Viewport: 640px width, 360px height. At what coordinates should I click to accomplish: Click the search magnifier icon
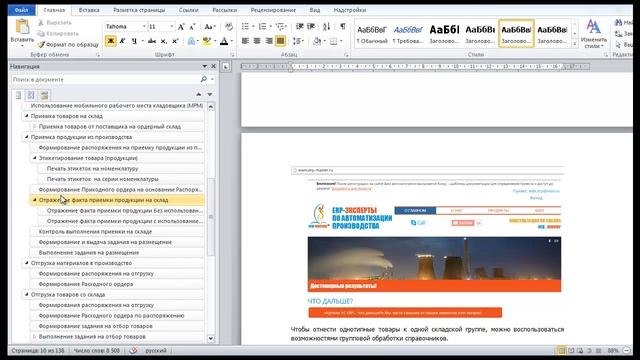(x=204, y=79)
